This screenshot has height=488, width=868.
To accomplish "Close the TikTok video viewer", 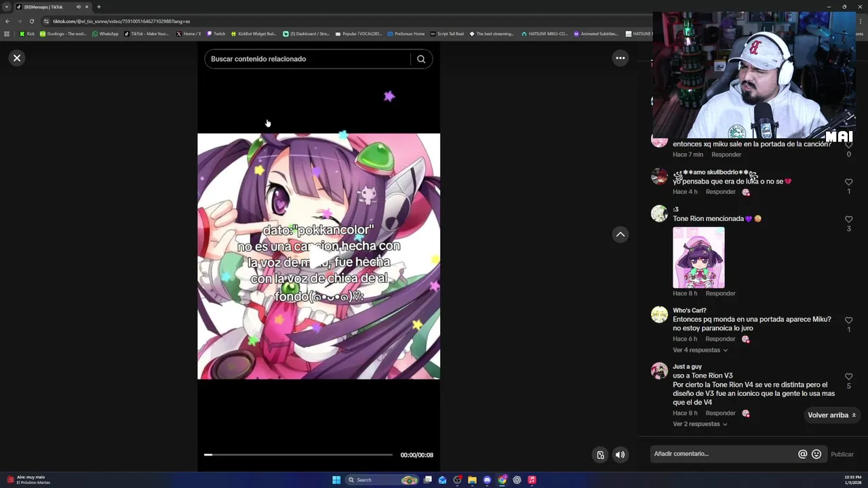I will pyautogui.click(x=17, y=58).
